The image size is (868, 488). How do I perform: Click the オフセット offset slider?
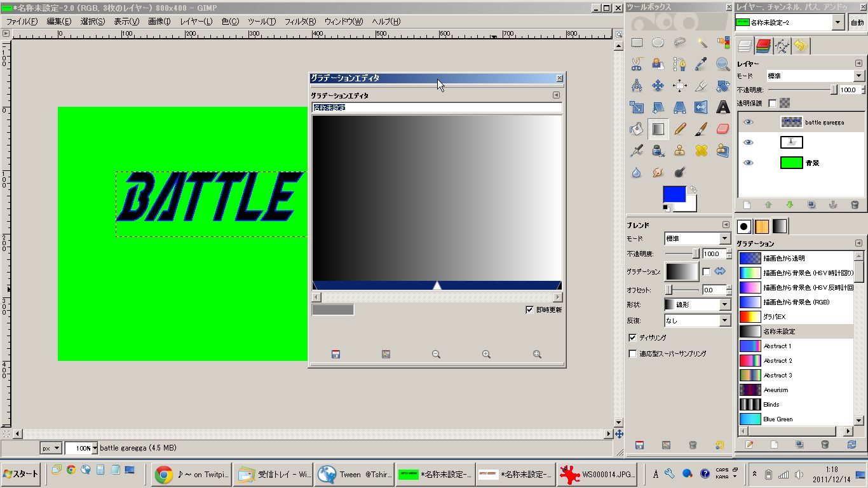(682, 290)
